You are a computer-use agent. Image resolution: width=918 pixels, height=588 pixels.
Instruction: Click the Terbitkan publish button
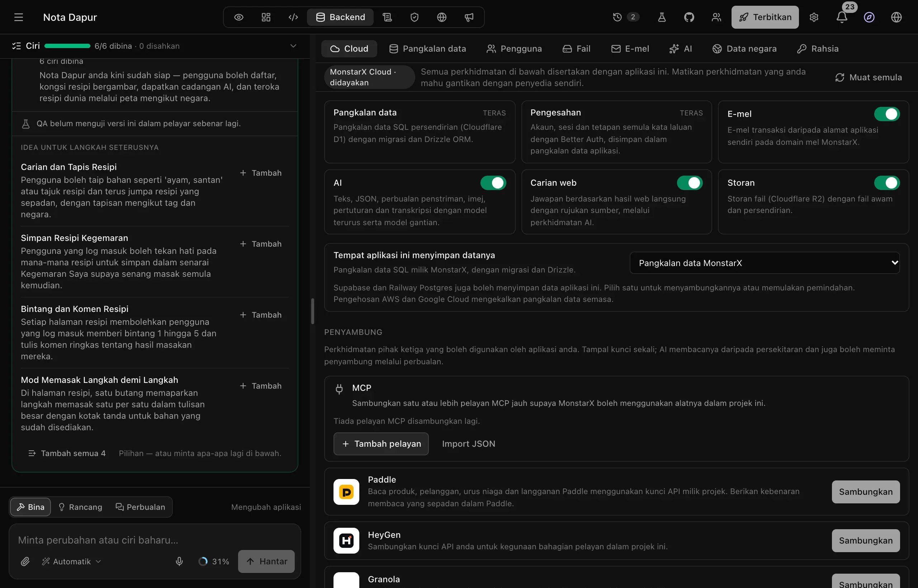[x=765, y=17]
